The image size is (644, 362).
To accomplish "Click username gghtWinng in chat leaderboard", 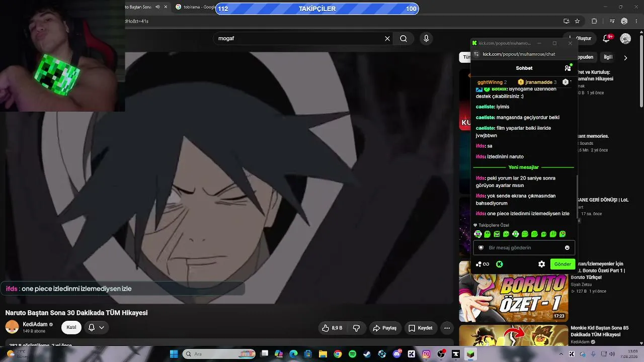I will click(x=490, y=82).
